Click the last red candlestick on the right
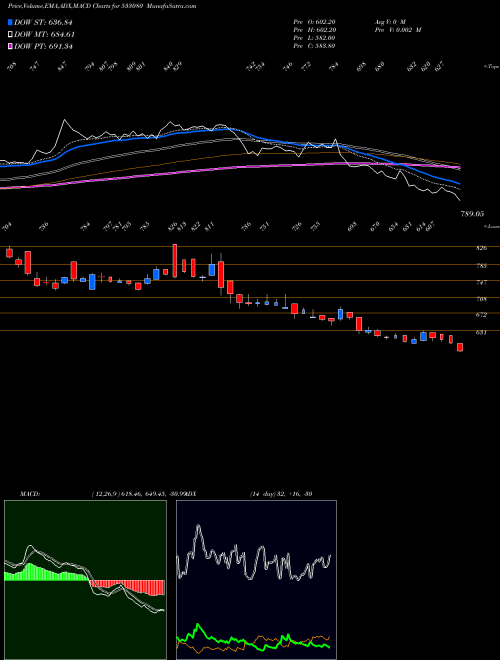Viewport: 500px width, 660px height. pyautogui.click(x=460, y=347)
